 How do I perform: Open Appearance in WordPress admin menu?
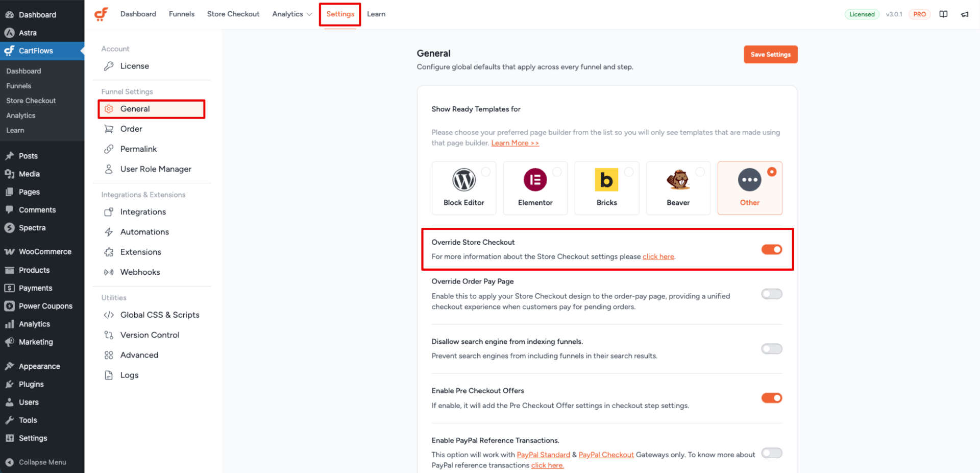point(42,366)
